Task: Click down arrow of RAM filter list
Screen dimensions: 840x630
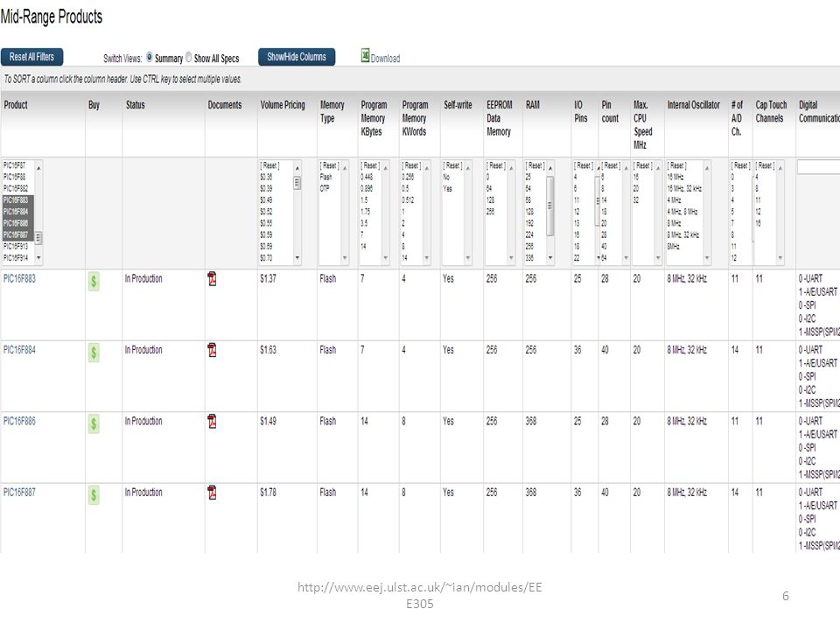Action: (x=550, y=258)
